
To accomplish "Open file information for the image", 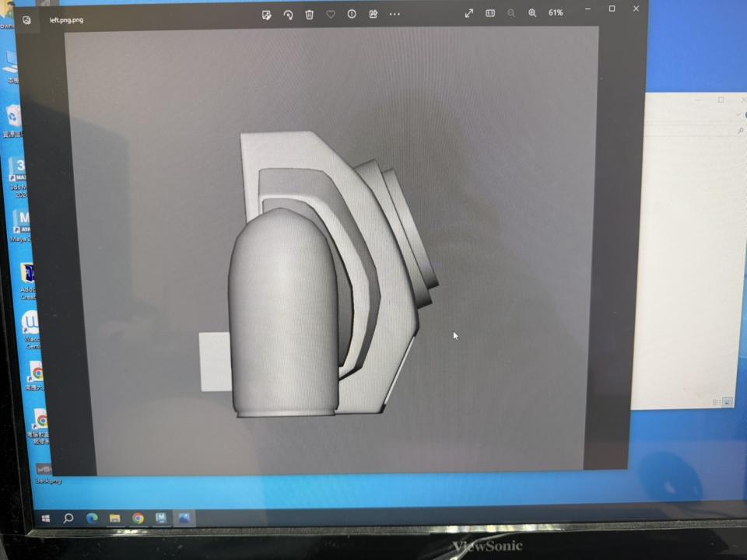I will click(x=351, y=14).
